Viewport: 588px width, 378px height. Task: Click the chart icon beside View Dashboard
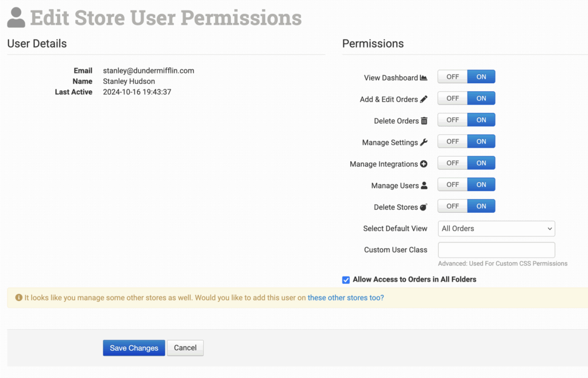424,78
